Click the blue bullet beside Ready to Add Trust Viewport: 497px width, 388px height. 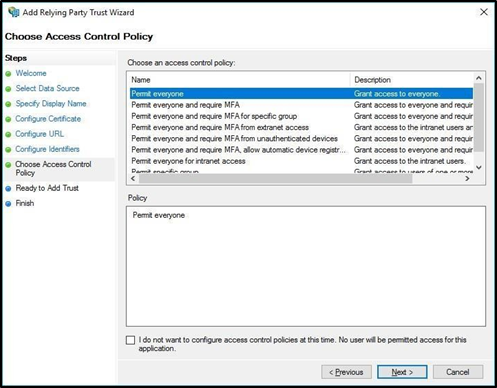point(8,189)
